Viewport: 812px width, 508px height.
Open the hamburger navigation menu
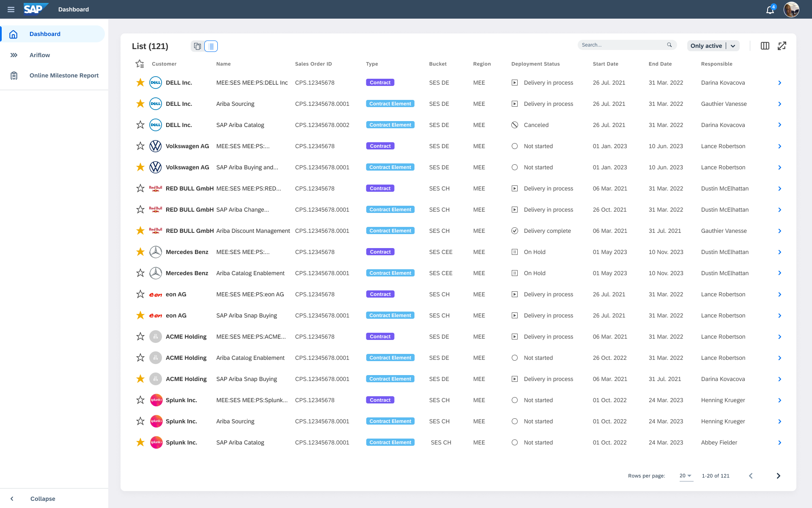11,9
